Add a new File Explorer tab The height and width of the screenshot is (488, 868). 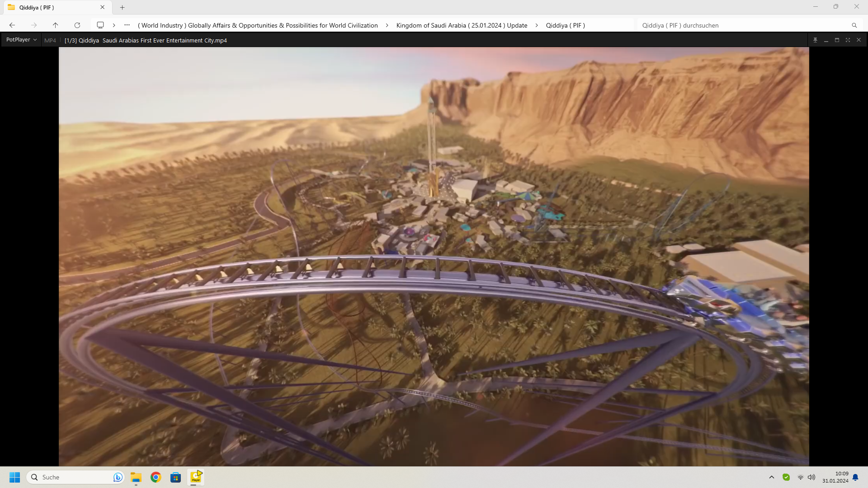(122, 7)
